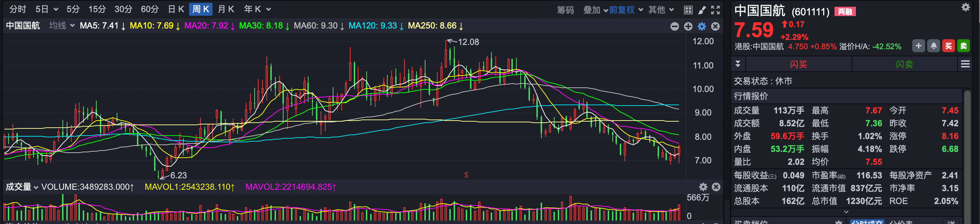
Task: Set a price alert with the bell icon
Action: click(x=934, y=46)
